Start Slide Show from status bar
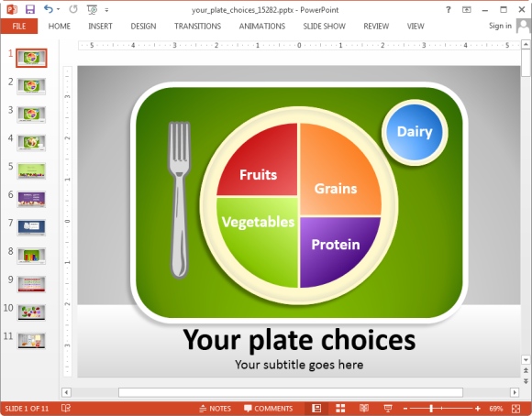Image resolution: width=532 pixels, height=416 pixels. [x=388, y=408]
